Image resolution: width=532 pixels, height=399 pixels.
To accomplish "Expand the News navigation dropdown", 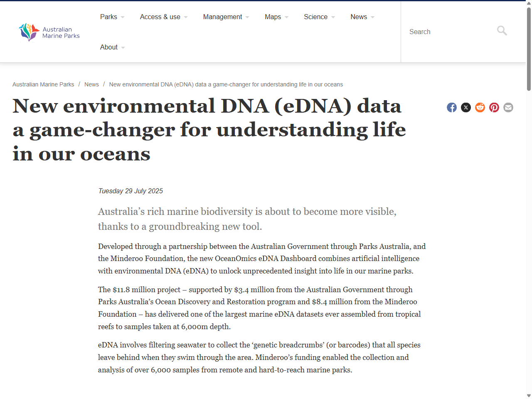I will click(x=359, y=17).
